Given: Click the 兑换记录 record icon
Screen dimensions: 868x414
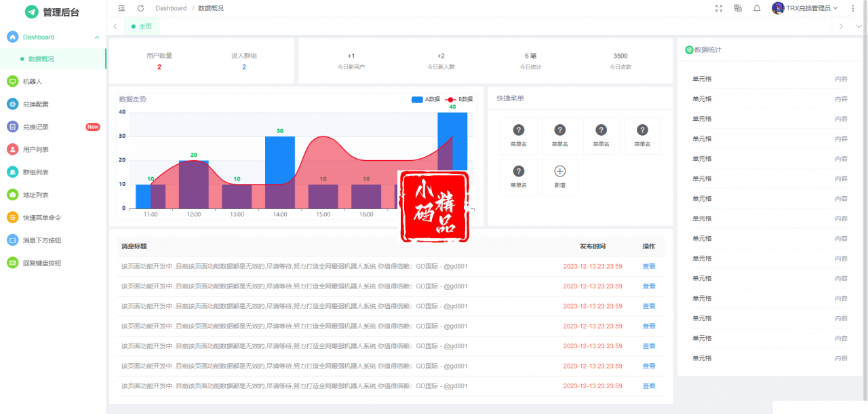Looking at the screenshot, I should point(12,127).
